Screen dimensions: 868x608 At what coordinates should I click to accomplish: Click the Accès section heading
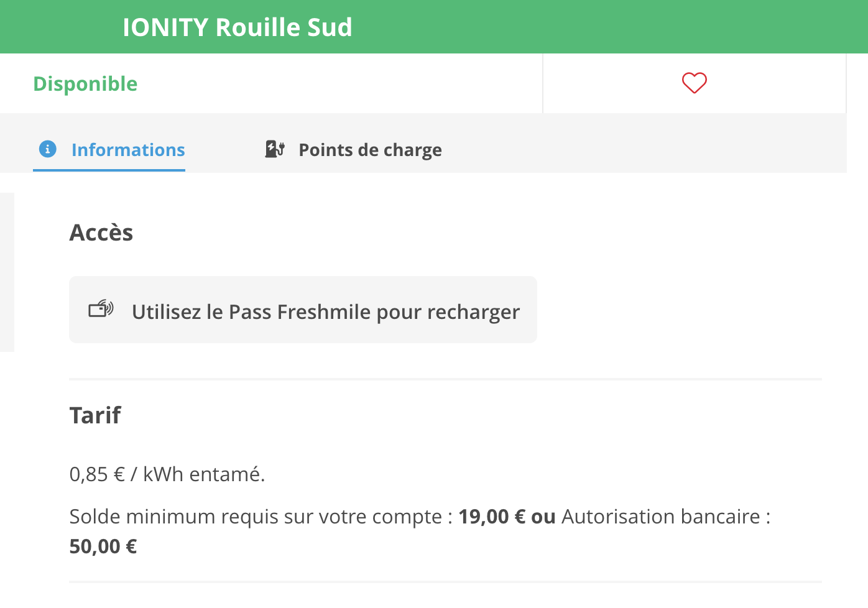tap(101, 233)
